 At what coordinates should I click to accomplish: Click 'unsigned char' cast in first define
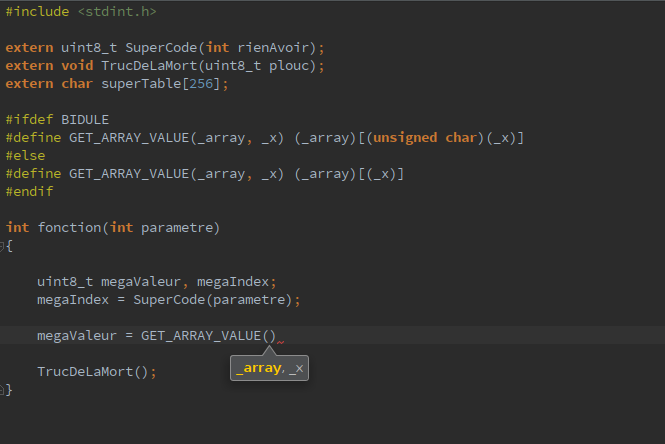426,138
